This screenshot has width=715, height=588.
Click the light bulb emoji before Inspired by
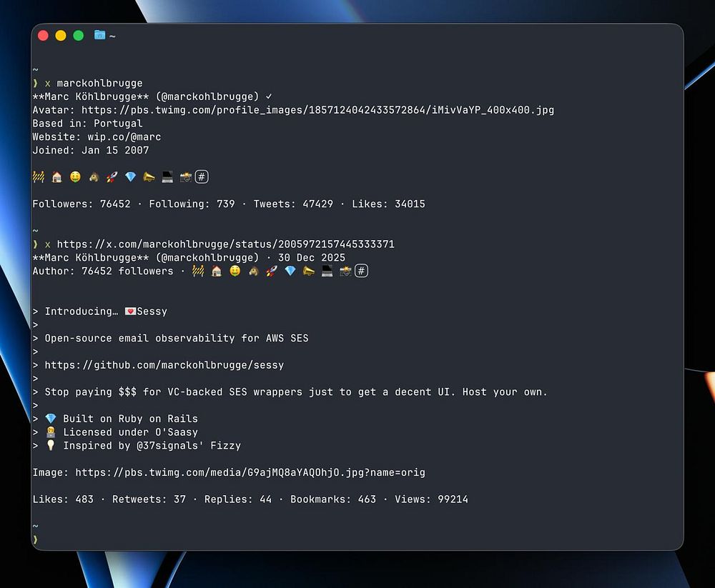click(51, 445)
